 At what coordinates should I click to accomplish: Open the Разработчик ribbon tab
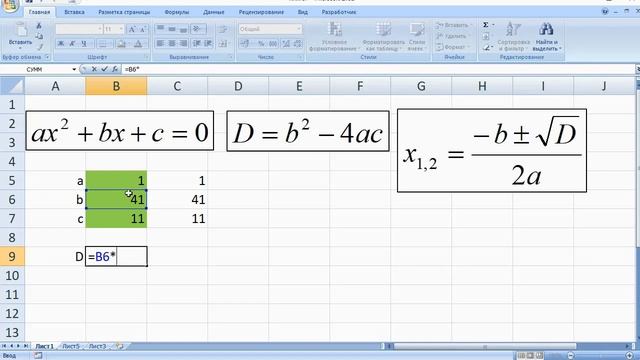339,12
